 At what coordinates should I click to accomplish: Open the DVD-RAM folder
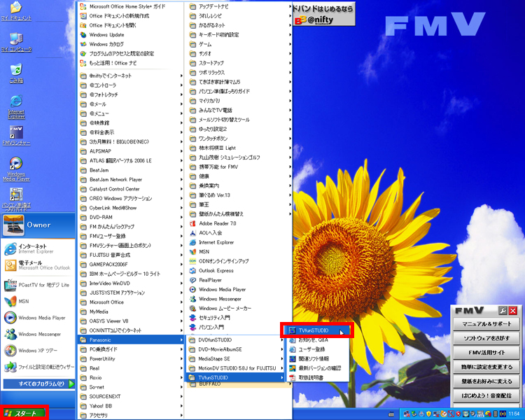pyautogui.click(x=131, y=217)
